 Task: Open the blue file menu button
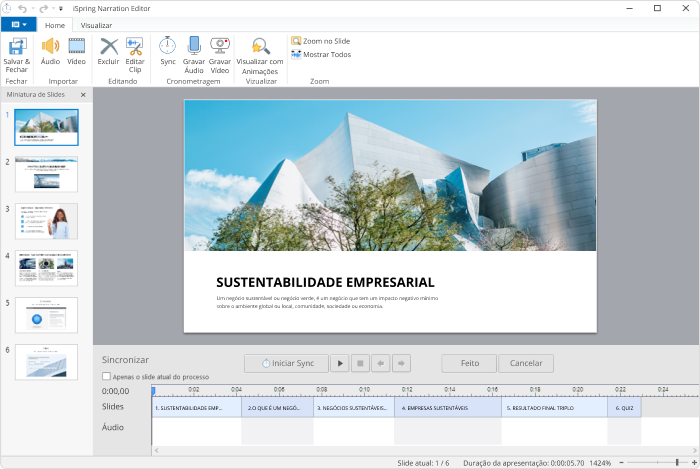(x=19, y=25)
